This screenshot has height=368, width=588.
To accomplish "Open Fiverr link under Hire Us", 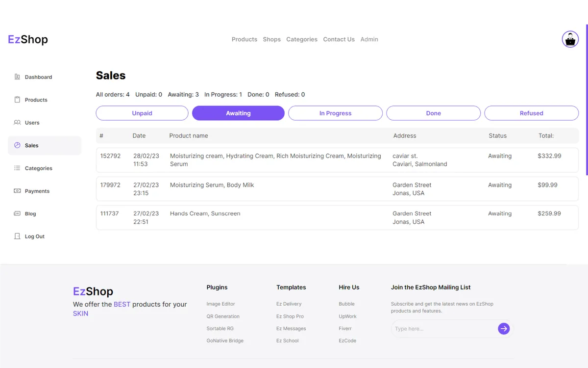I will coord(345,329).
